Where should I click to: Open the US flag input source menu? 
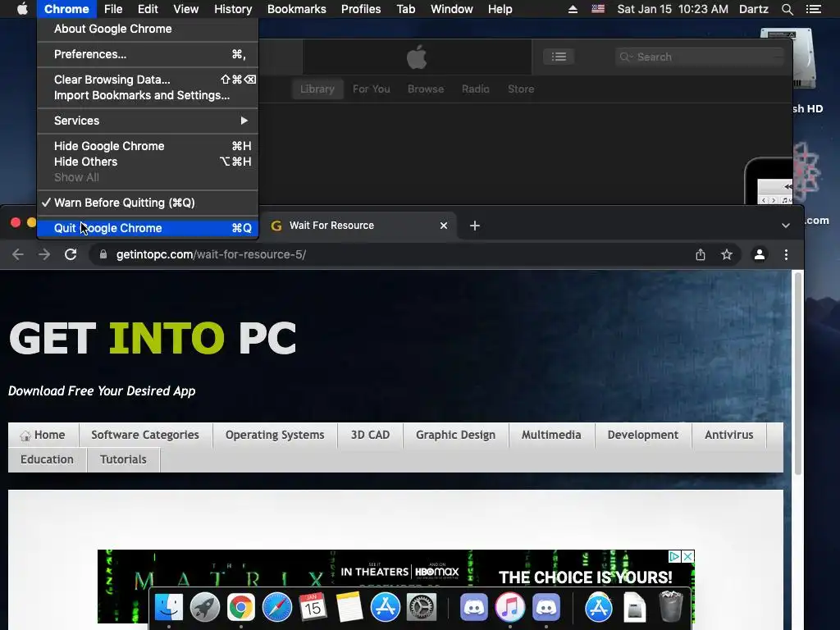pyautogui.click(x=598, y=9)
